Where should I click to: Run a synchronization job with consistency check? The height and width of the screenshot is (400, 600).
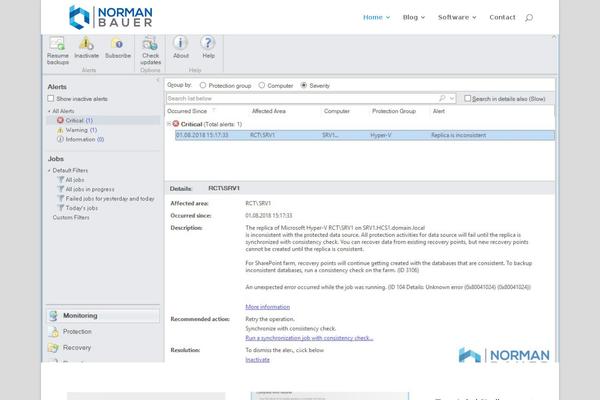pyautogui.click(x=309, y=338)
